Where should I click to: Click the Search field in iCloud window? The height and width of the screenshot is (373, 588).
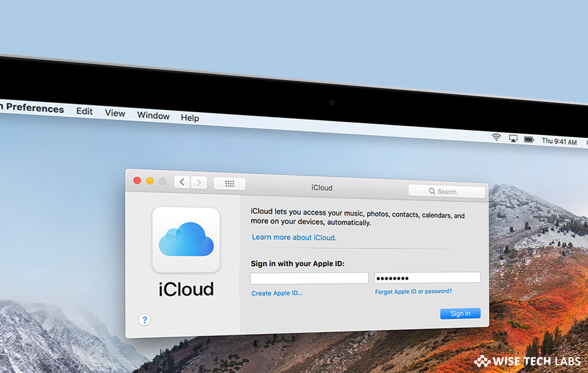tap(447, 191)
